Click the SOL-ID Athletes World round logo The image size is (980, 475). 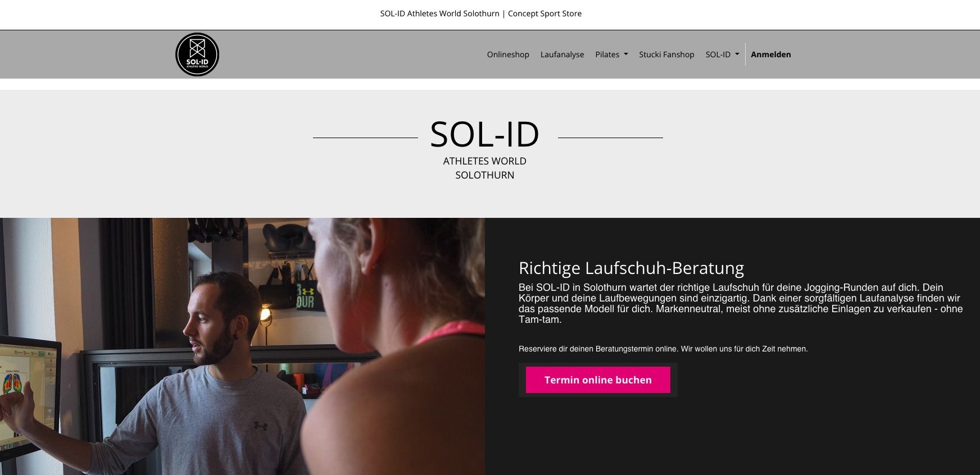(197, 54)
